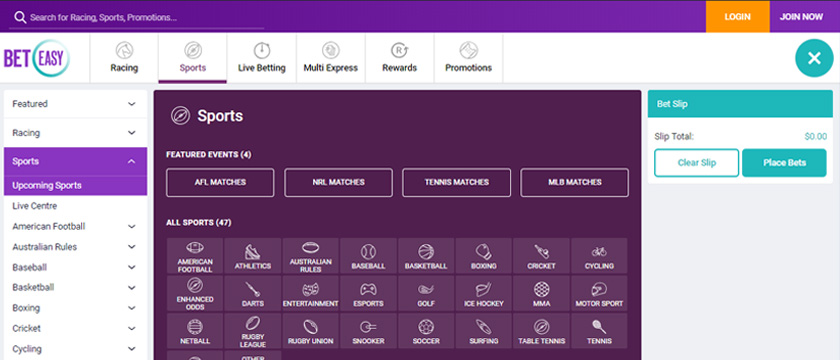The height and width of the screenshot is (360, 840).
Task: Open the Australian Rules sport tile
Action: click(311, 256)
